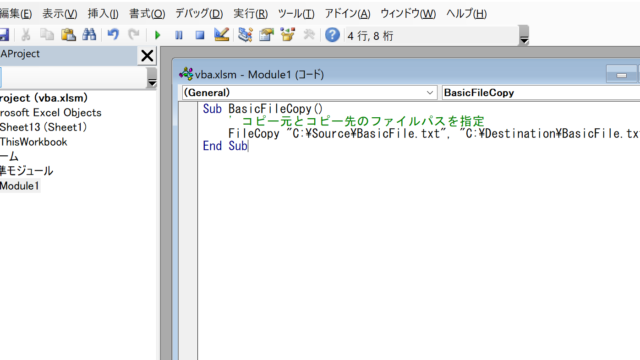The image size is (640, 360).
Task: Open Find with the binoculars icon
Action: 89,35
